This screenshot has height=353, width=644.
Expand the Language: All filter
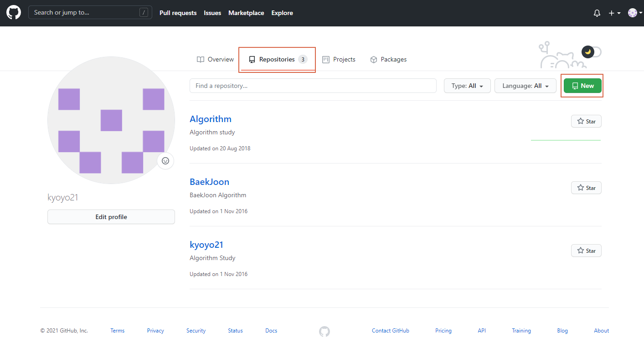(526, 86)
